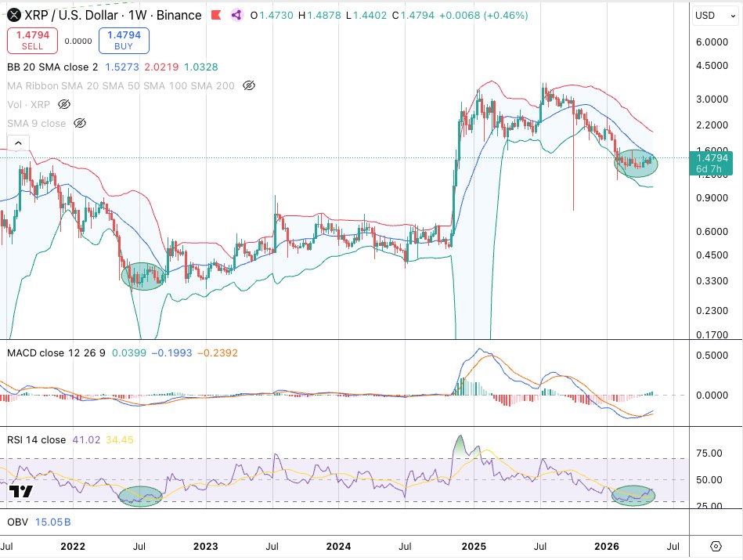Click the RSI axis 50.00 label

(709, 479)
